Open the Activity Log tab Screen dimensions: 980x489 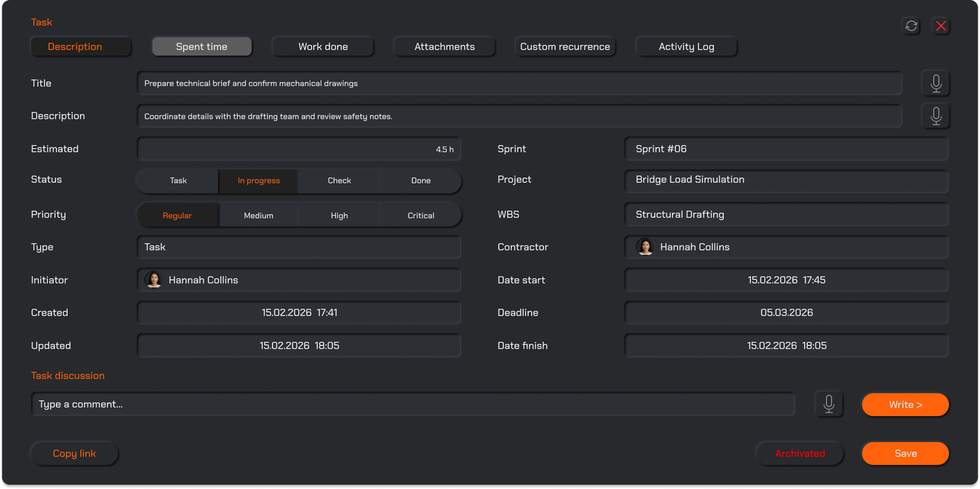(686, 47)
